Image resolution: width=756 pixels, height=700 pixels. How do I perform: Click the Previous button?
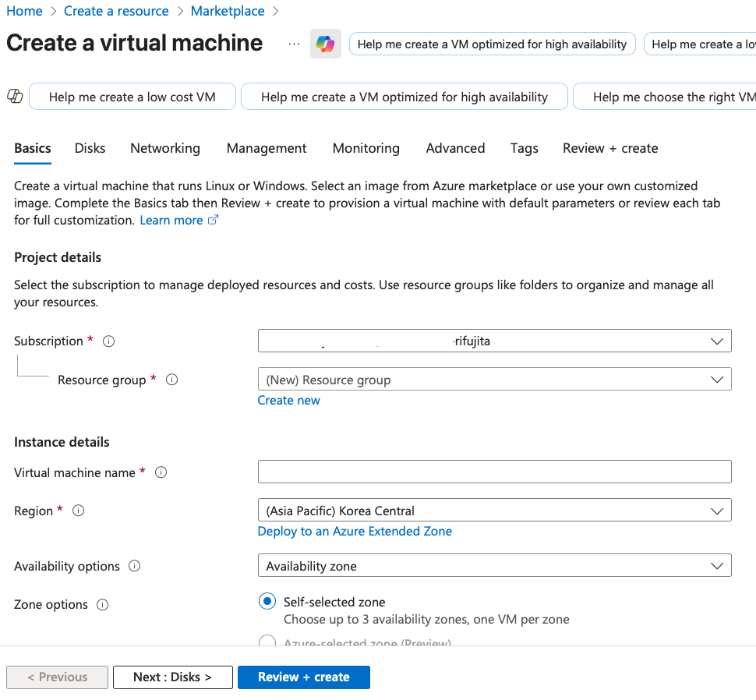pyautogui.click(x=58, y=677)
